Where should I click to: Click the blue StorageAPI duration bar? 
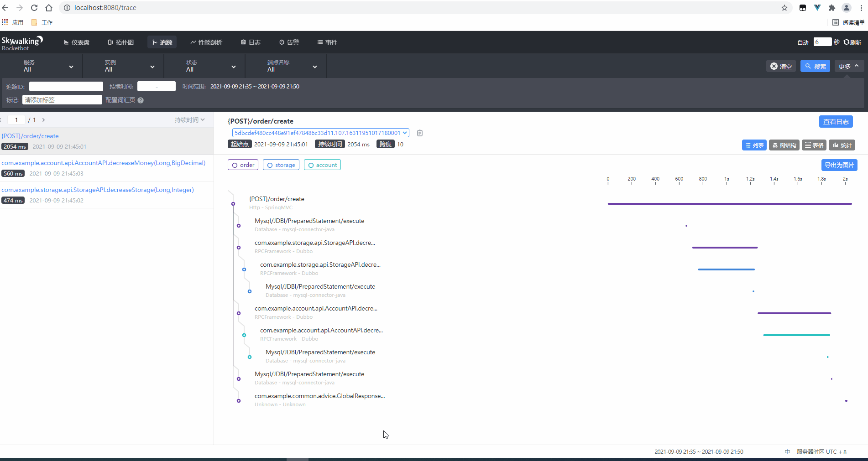coord(726,269)
